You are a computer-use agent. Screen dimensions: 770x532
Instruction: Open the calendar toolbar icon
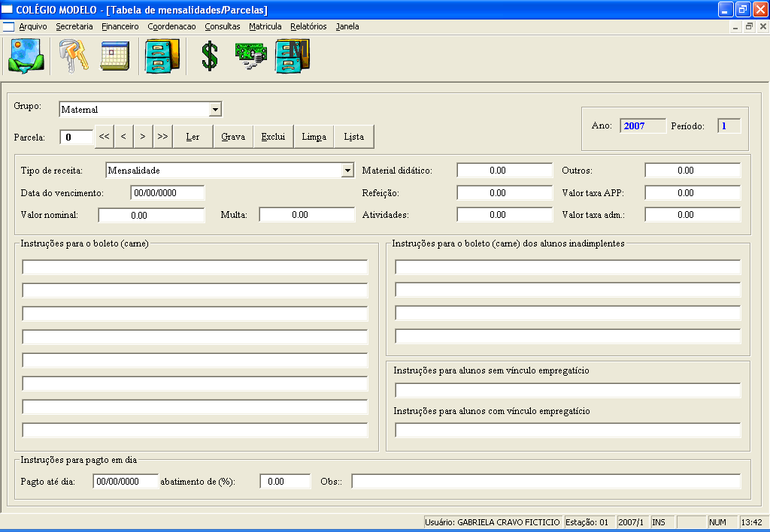(x=115, y=56)
